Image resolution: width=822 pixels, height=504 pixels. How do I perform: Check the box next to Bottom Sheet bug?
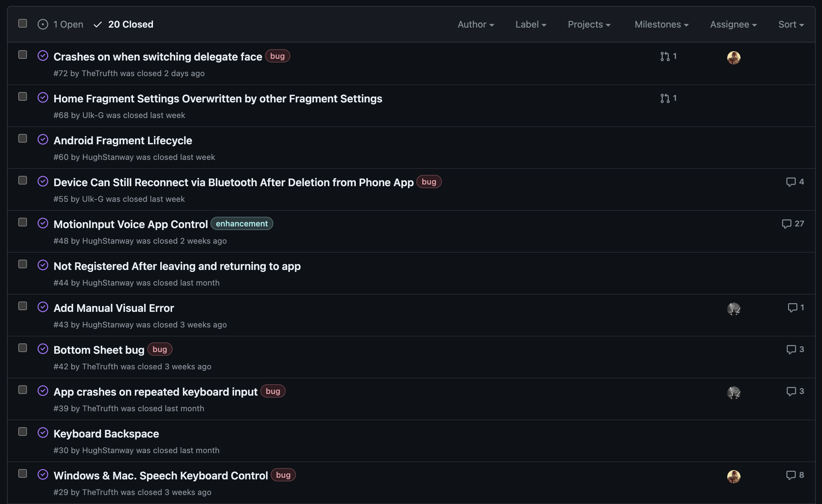(23, 348)
